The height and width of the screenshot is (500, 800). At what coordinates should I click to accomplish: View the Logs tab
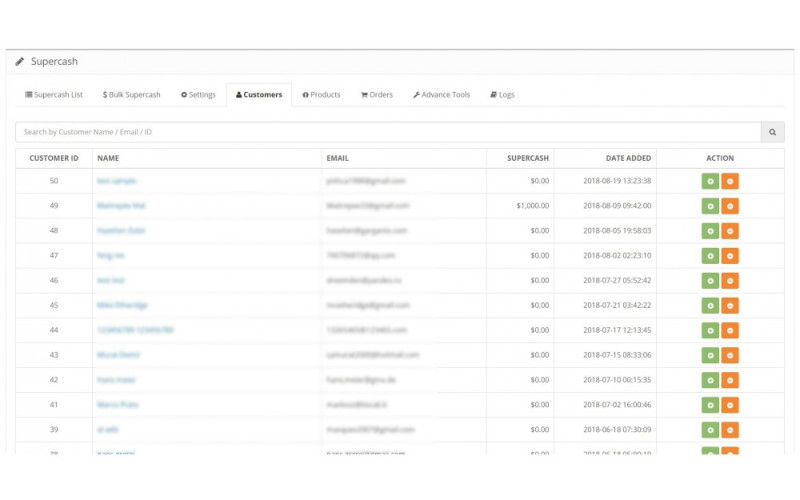click(x=503, y=95)
